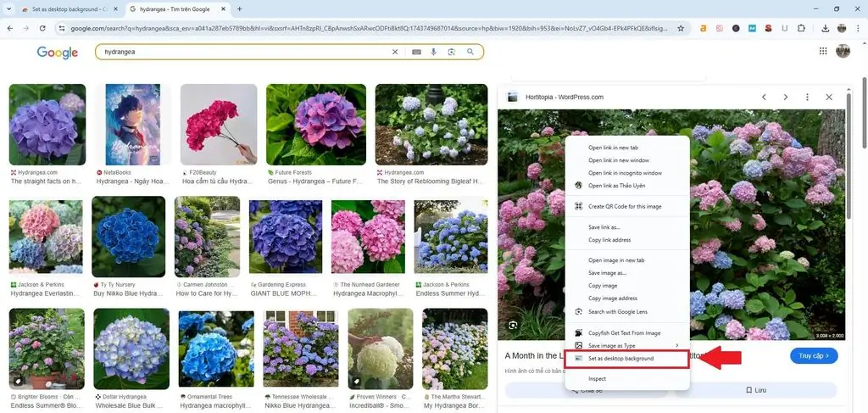The image size is (868, 413).
Task: Open Chrome's three-dot menu
Action: pyautogui.click(x=859, y=28)
